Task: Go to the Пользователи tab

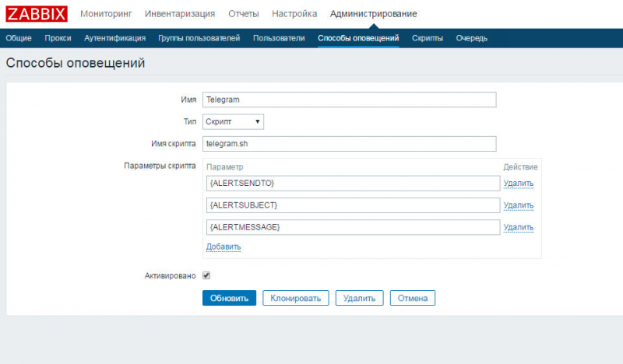Action: pos(279,38)
